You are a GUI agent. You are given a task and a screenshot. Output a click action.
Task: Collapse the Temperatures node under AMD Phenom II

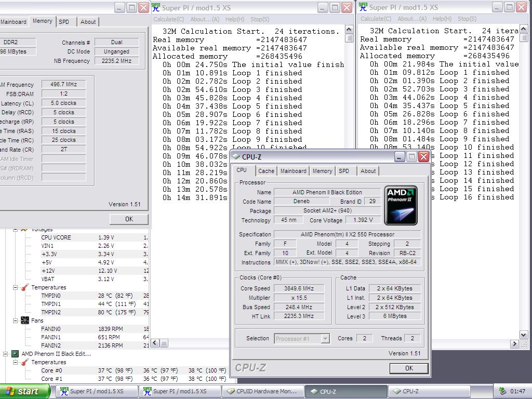pyautogui.click(x=15, y=362)
